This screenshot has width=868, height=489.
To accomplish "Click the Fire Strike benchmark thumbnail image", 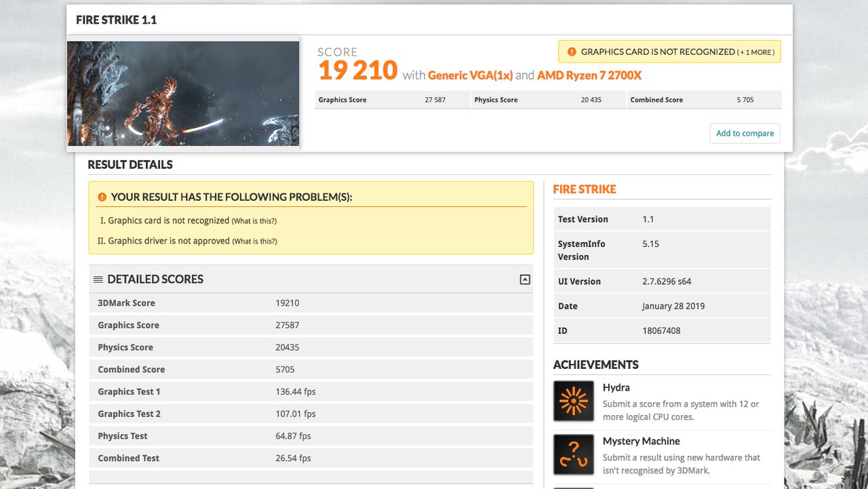I will click(x=183, y=94).
